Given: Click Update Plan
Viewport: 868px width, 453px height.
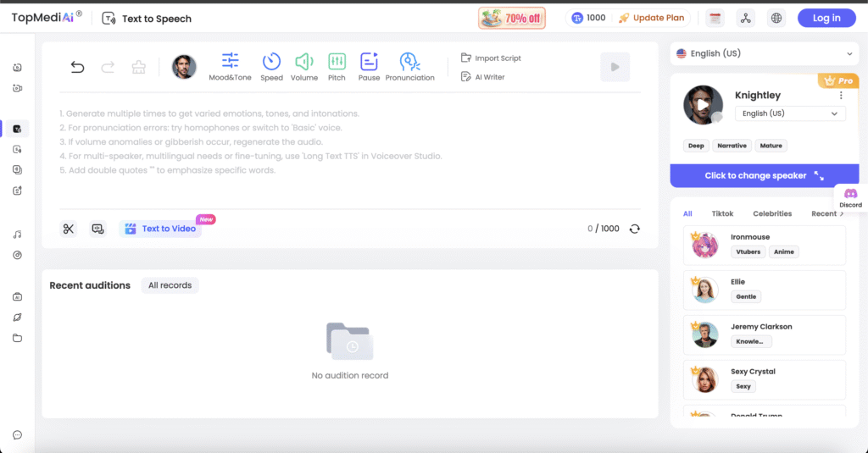Looking at the screenshot, I should (x=652, y=18).
